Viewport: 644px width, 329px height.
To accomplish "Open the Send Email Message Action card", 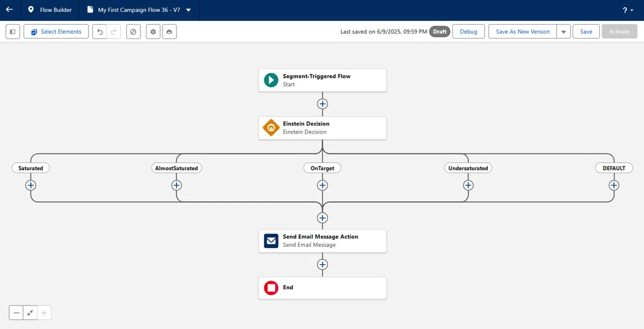I will (322, 240).
